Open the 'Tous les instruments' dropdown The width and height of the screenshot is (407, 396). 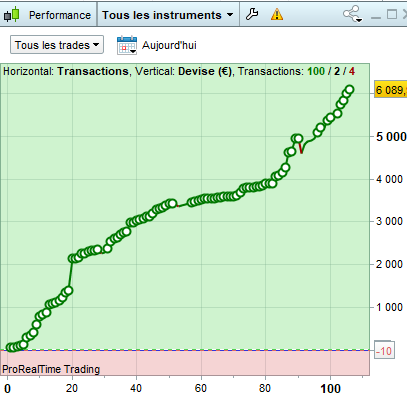[x=168, y=15]
